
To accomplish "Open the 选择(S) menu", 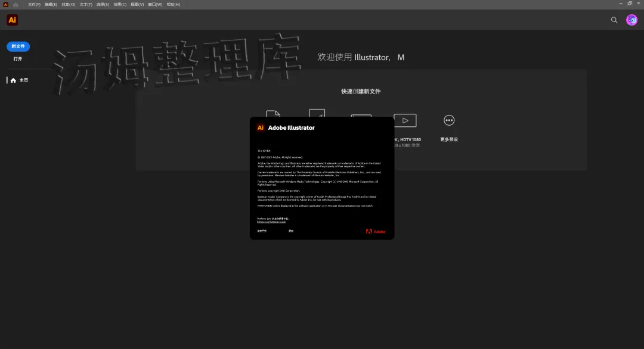I will (103, 5).
